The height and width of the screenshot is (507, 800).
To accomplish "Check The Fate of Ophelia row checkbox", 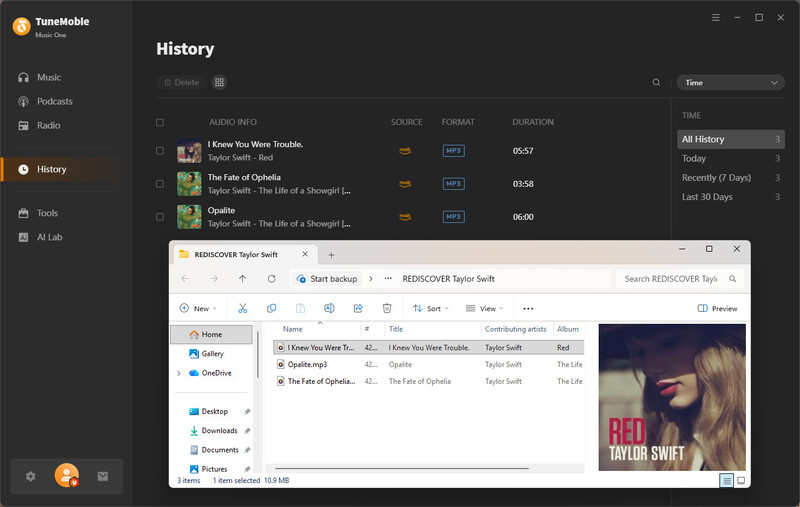I will tap(160, 184).
